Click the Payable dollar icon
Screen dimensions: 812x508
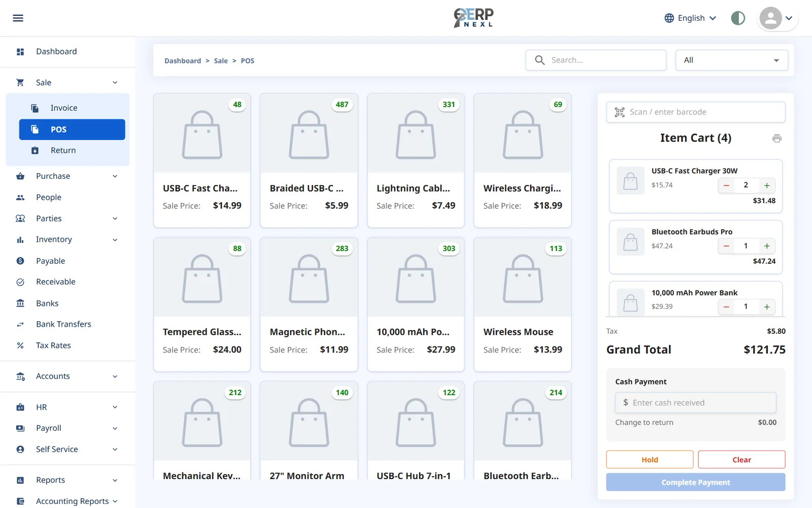point(20,261)
